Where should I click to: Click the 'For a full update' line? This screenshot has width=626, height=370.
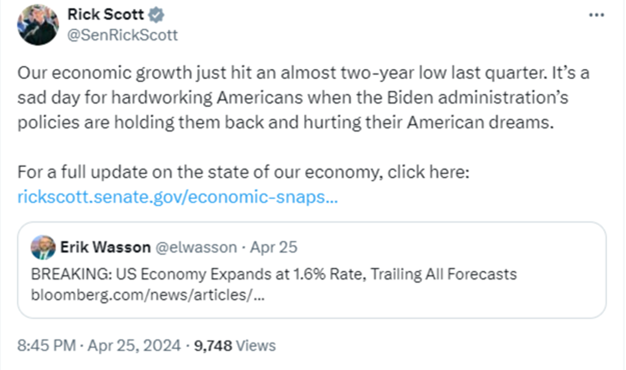pyautogui.click(x=244, y=172)
